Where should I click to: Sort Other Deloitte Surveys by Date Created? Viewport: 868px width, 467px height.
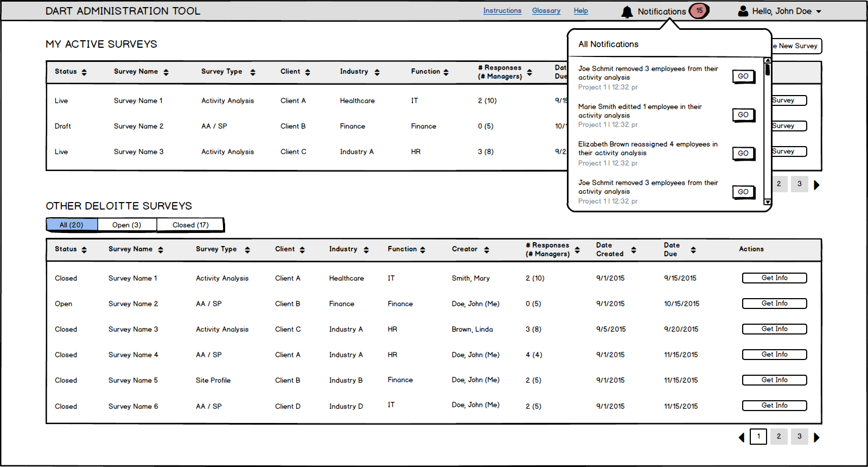[634, 250]
